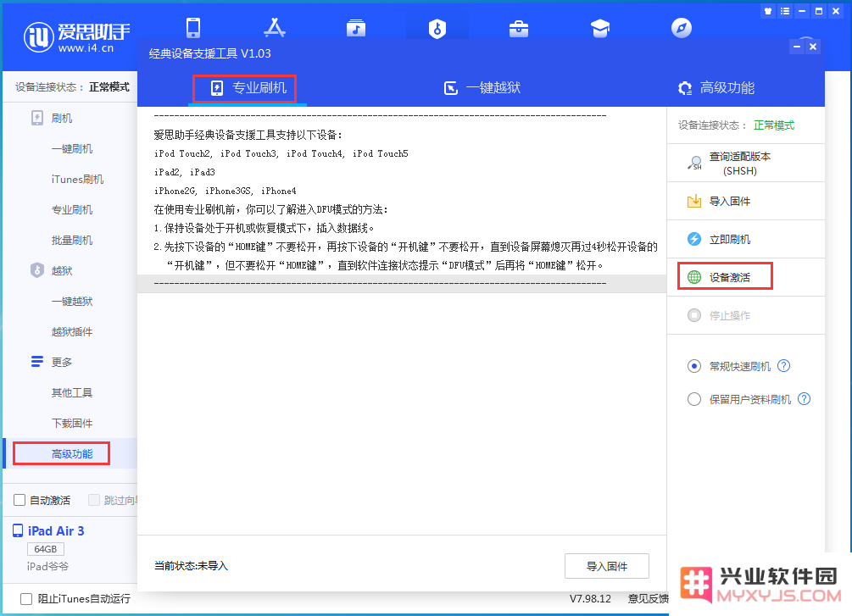Close the 经典设备支援工具 dialog

813,47
